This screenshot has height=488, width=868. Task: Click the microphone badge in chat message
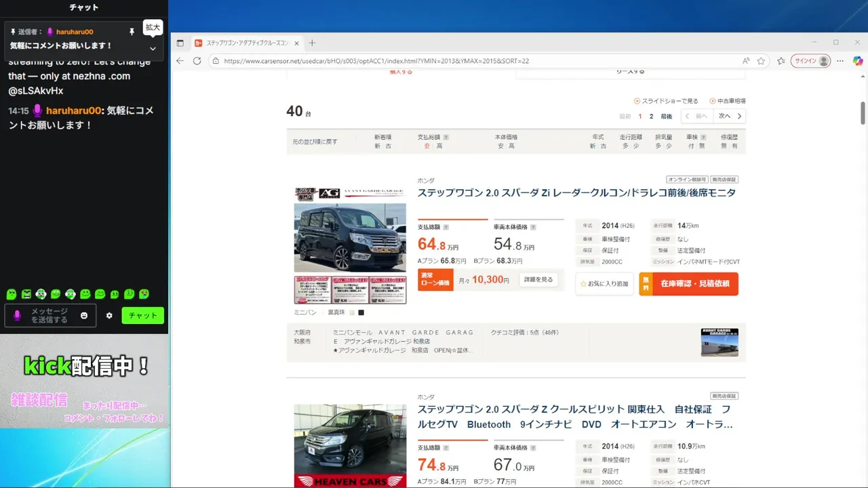click(x=38, y=110)
